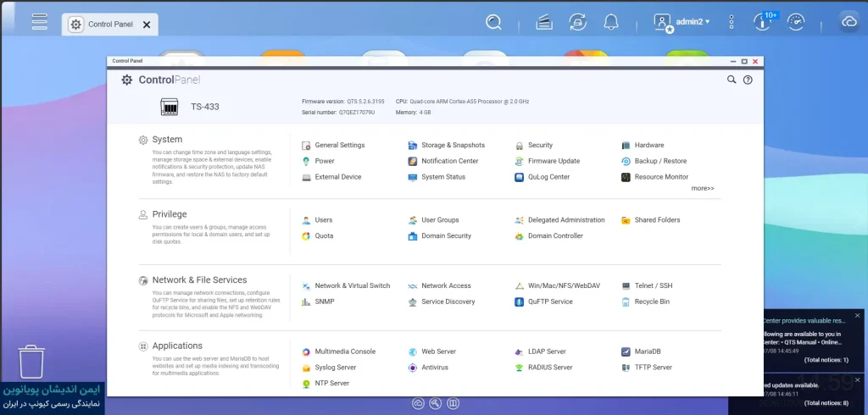Image resolution: width=868 pixels, height=415 pixels.
Task: Click the QuLog Center icon
Action: coord(519,177)
